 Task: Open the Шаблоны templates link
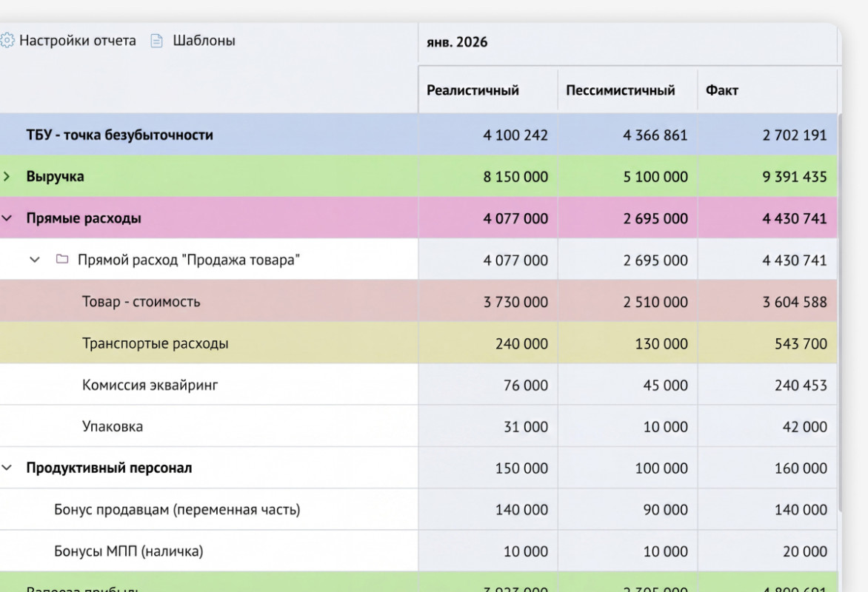[x=204, y=41]
